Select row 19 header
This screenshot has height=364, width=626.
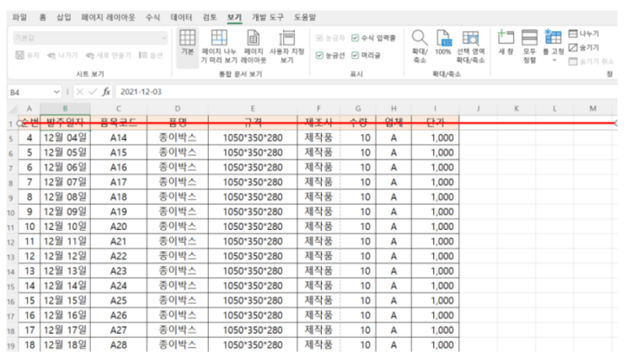[x=12, y=345]
